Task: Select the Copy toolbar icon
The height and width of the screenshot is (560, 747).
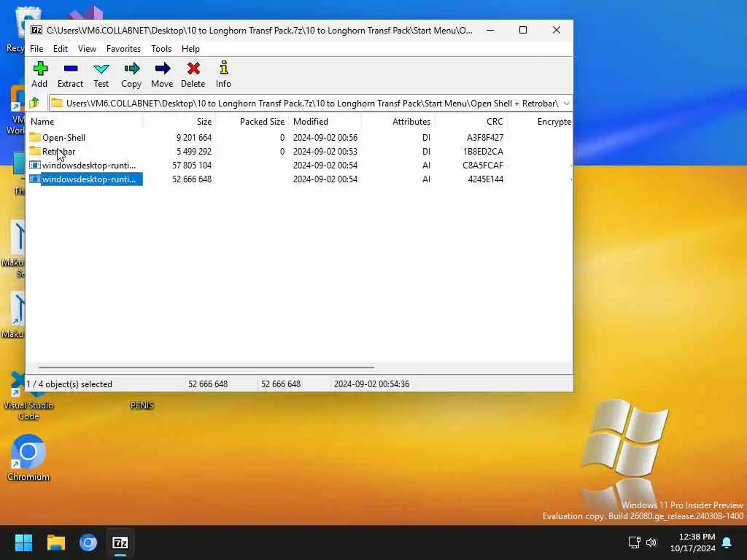Action: (131, 69)
